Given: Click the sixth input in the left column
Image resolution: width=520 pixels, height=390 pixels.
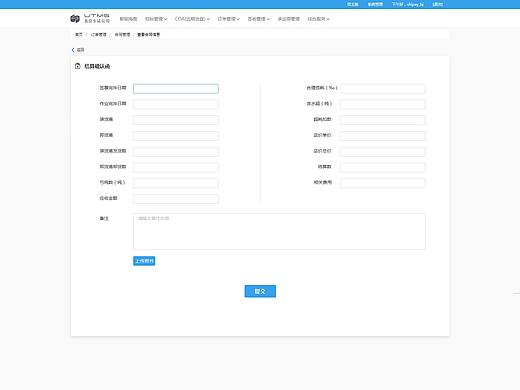Looking at the screenshot, I should (176, 167).
